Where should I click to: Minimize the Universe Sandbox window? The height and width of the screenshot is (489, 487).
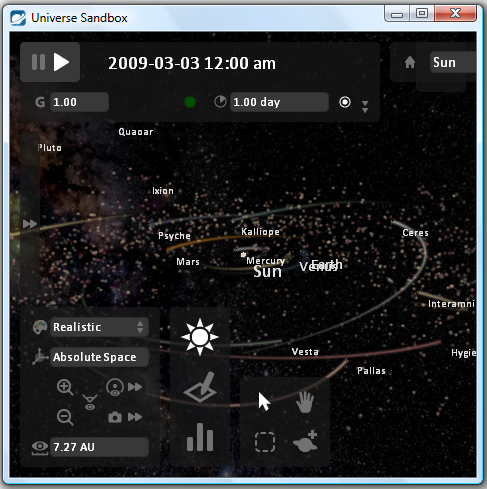coord(397,14)
